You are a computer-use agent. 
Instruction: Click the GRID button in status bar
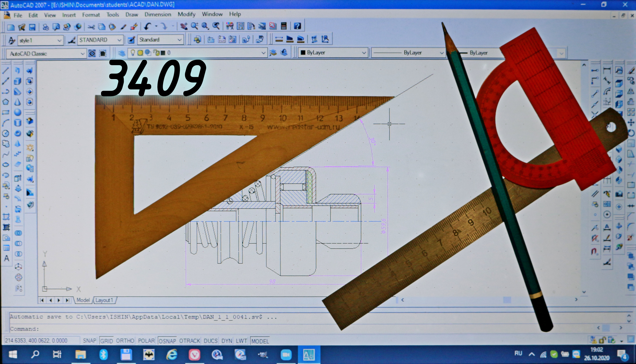tap(106, 341)
